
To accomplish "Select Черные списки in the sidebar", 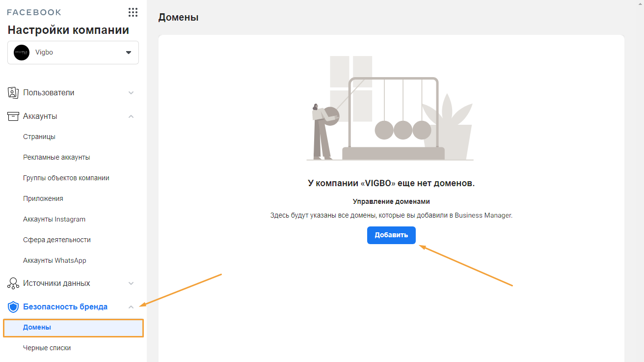I will pyautogui.click(x=47, y=348).
